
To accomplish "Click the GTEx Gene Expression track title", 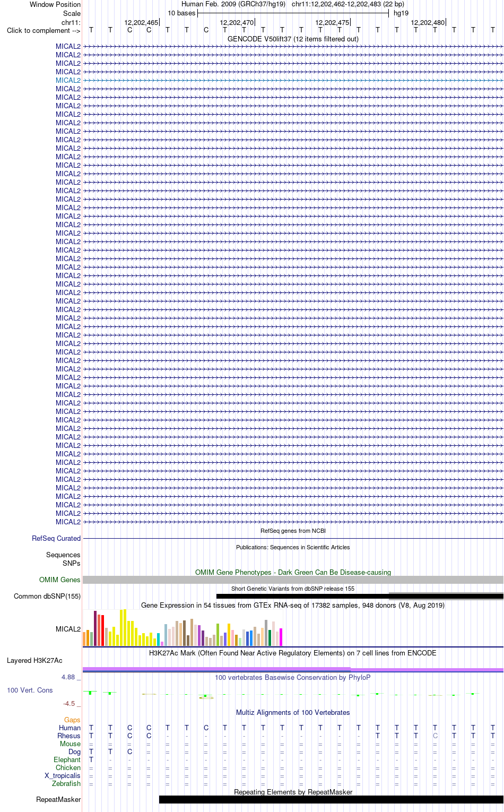I will point(293,605).
